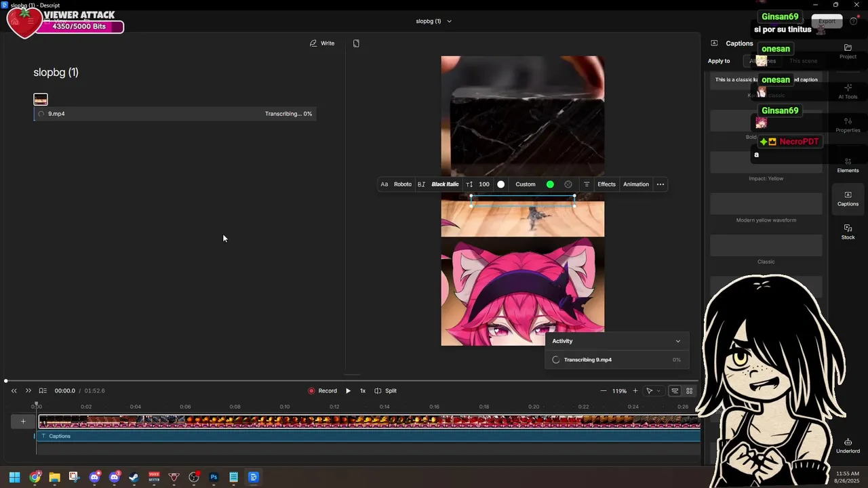Zoom in the timeline with the plus button
This screenshot has height=488, width=868.
[x=635, y=390]
